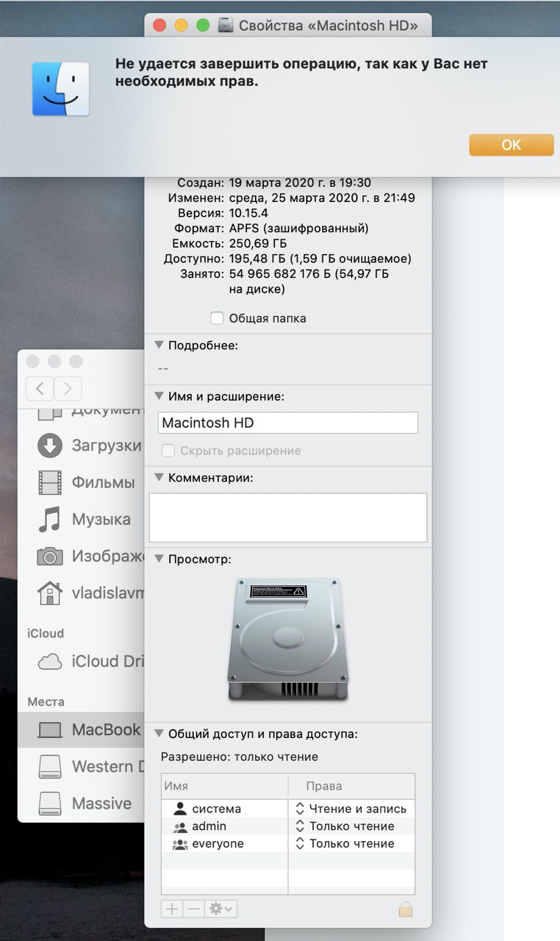Click the drive icon beside Western
The width and height of the screenshot is (560, 941).
(x=49, y=766)
